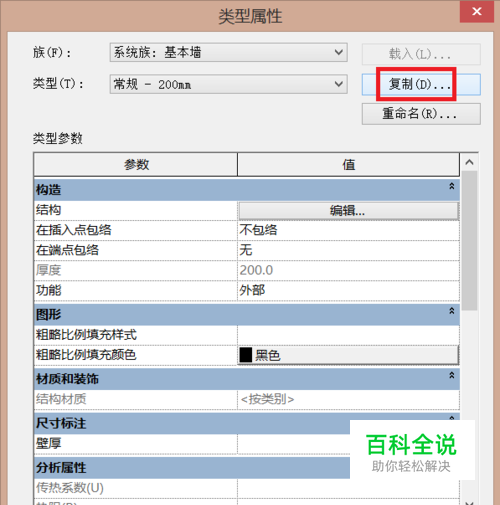The image size is (500, 505).
Task: Close the 类型属性 dialog
Action: click(x=477, y=12)
